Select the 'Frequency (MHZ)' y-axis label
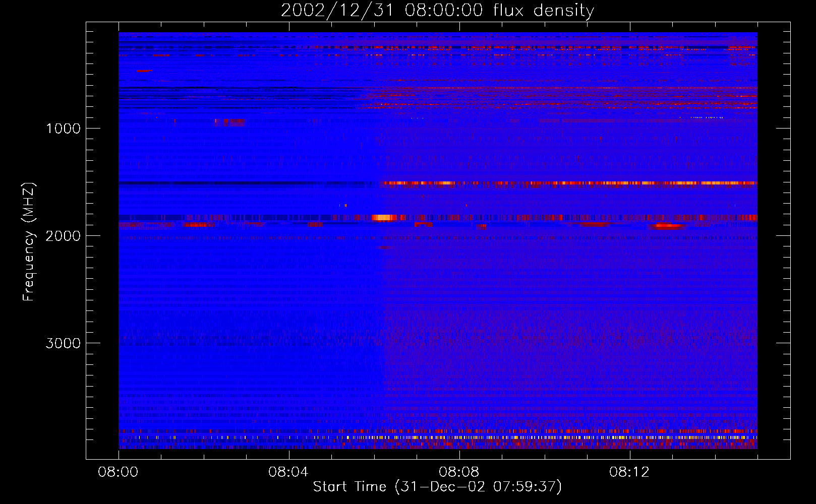 pyautogui.click(x=29, y=242)
